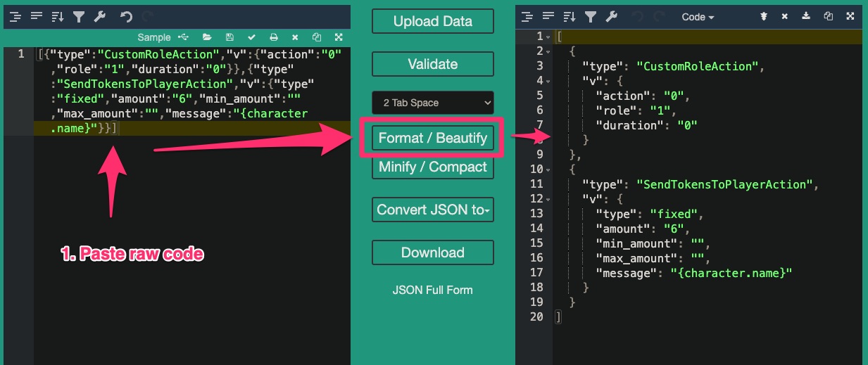Click the format/indent icon in left editor toolbar
This screenshot has width=868, height=365.
click(15, 17)
